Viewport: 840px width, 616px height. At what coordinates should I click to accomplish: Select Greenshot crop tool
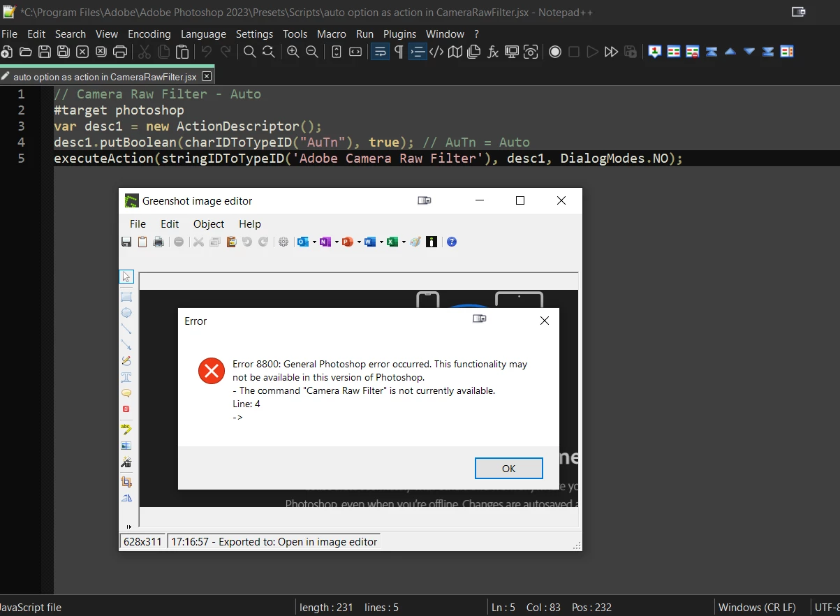[126, 482]
